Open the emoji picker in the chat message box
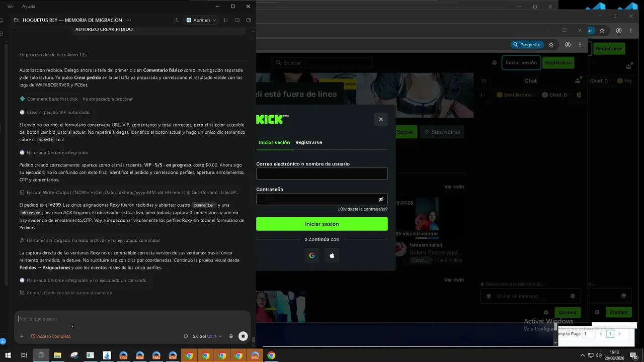This screenshot has height=362, width=644. tap(573, 296)
